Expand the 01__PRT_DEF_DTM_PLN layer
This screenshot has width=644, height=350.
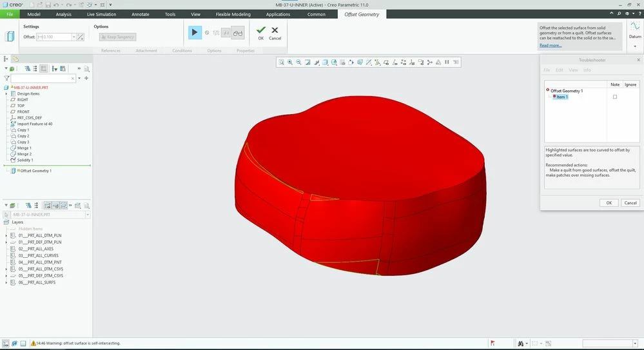pyautogui.click(x=6, y=242)
